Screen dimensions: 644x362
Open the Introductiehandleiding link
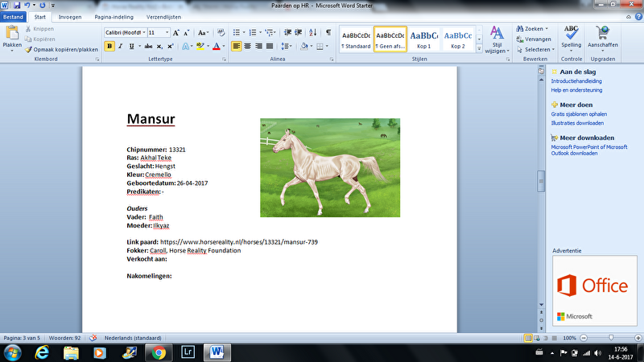[x=579, y=81]
